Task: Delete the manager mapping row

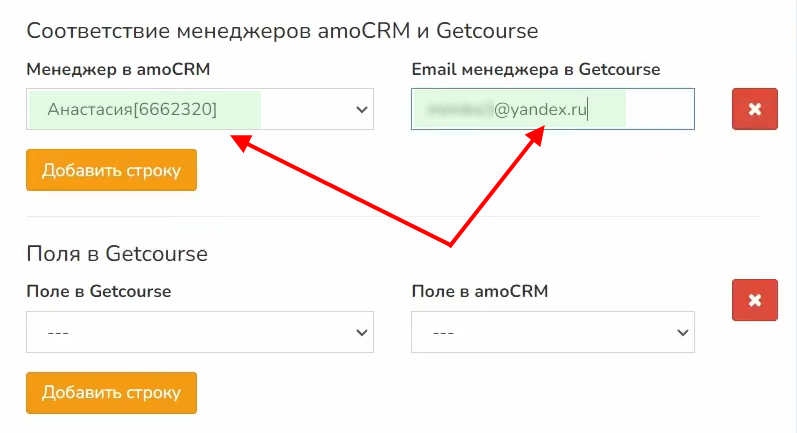Action: pyautogui.click(x=755, y=109)
